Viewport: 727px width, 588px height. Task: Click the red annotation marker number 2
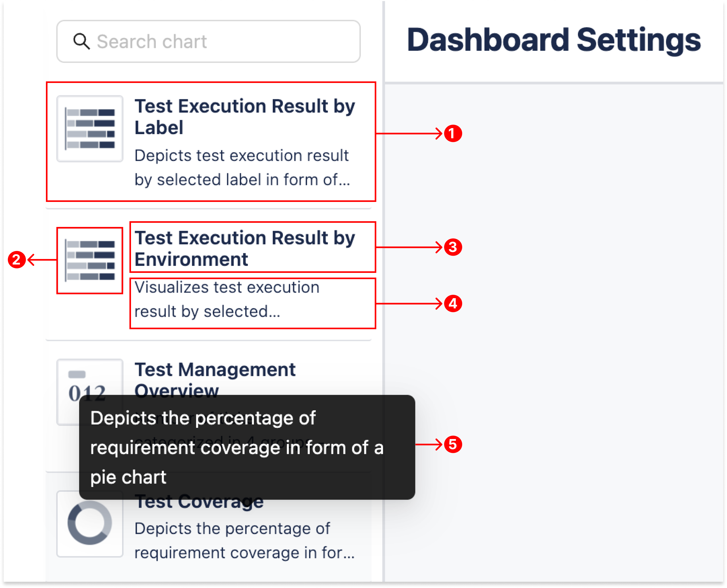pos(17,260)
